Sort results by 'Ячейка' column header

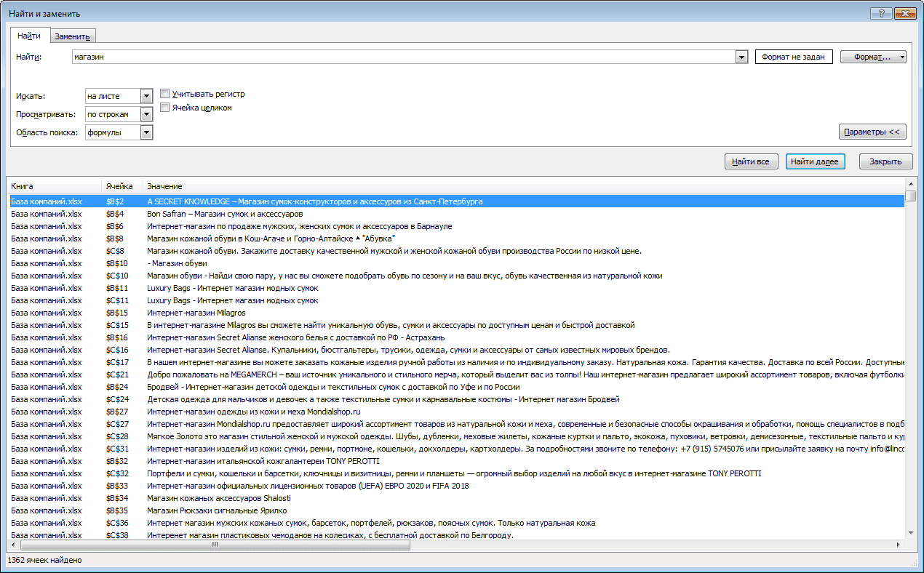[x=122, y=187]
